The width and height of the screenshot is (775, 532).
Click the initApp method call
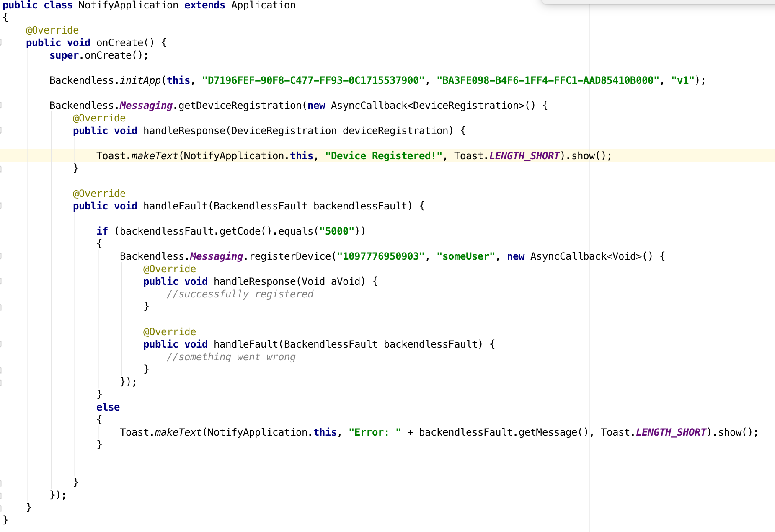140,80
